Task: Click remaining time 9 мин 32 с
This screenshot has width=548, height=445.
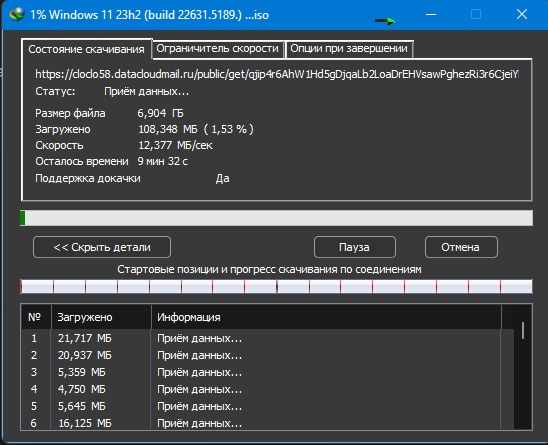Action: pos(163,161)
